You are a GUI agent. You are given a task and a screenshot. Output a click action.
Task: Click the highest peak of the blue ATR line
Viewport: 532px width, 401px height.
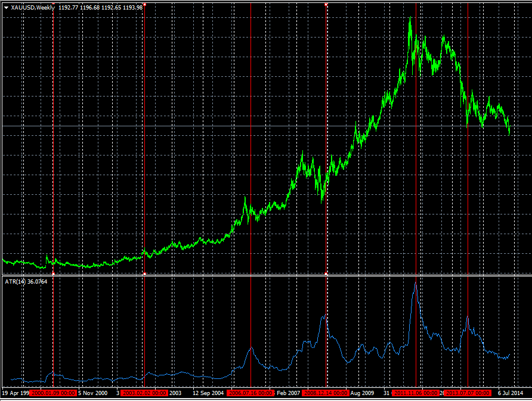415,282
